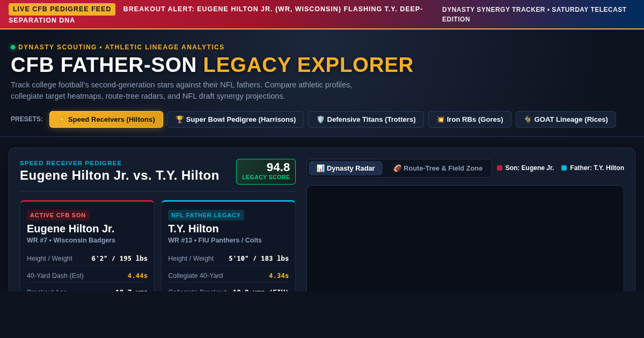Click the 'Dynasty Synergy Tracker • Saturday Telecast Edition' text
The image size is (644, 338).
[x=535, y=14]
